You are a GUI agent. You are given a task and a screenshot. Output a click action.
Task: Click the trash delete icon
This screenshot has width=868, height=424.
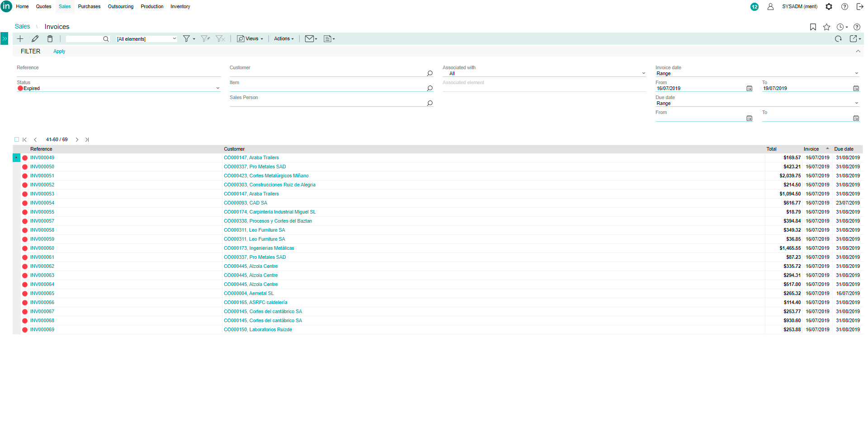pyautogui.click(x=50, y=39)
